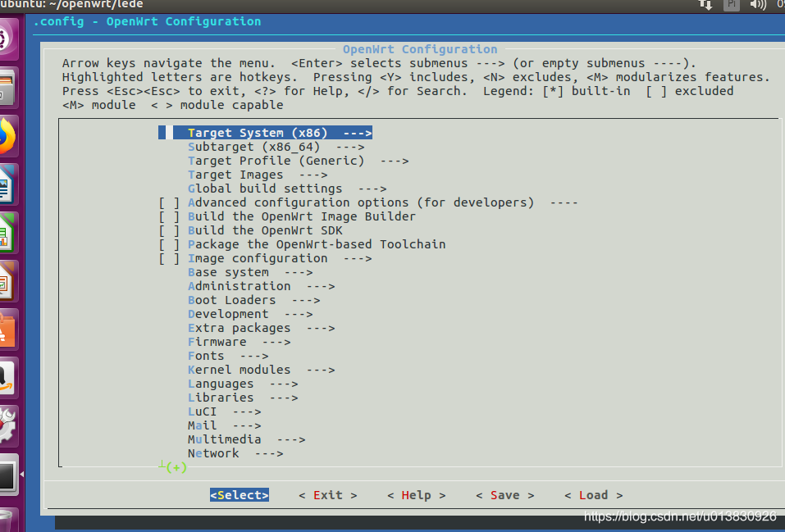This screenshot has height=532, width=785.
Task: Open the network indicator in top panel
Action: [x=705, y=5]
